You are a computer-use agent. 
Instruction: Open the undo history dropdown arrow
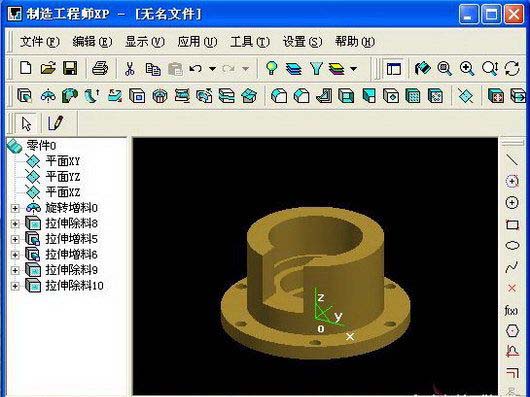point(212,69)
